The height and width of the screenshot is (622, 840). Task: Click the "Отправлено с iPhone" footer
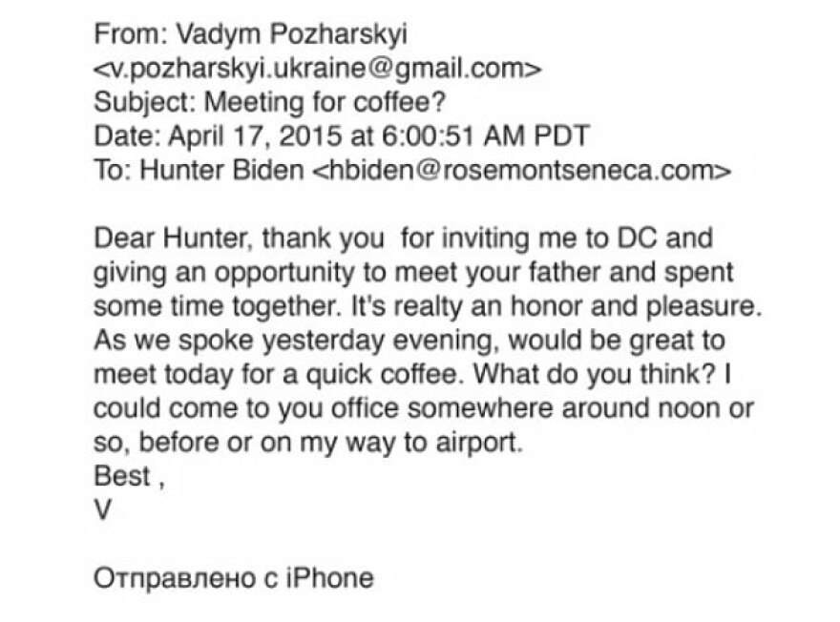click(233, 578)
